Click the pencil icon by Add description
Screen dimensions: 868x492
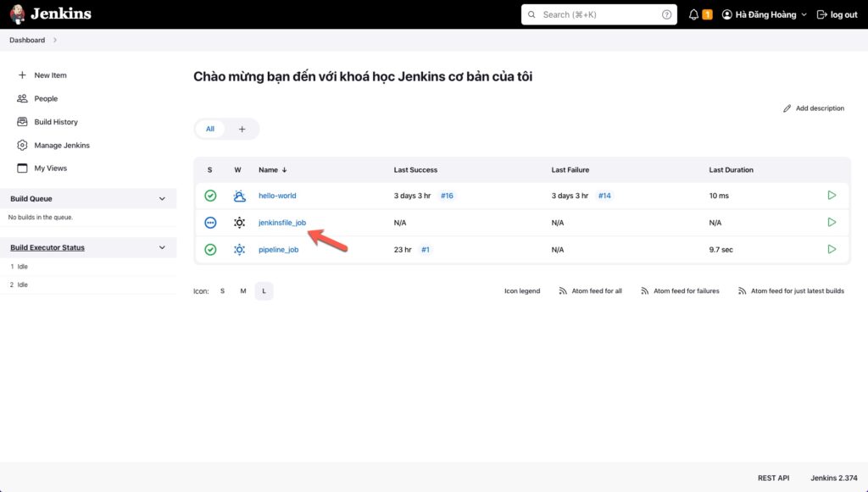[x=787, y=108]
